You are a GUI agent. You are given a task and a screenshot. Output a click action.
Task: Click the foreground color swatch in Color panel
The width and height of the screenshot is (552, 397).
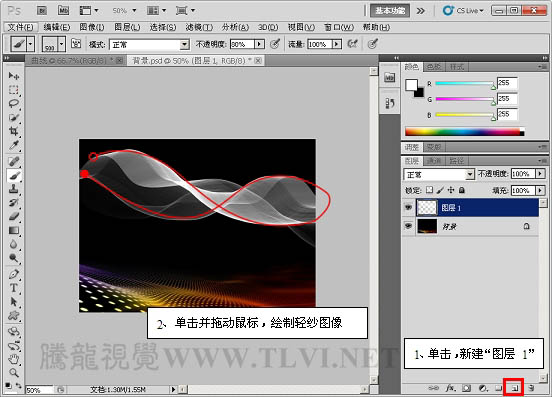(x=411, y=85)
